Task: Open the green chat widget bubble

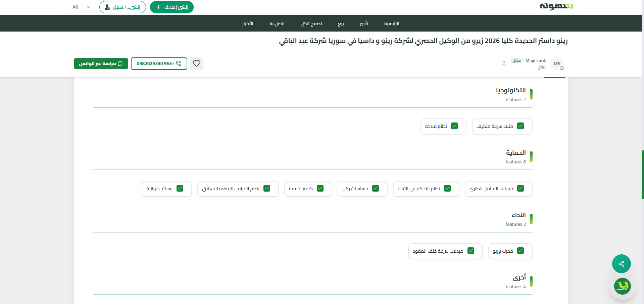Action: click(x=623, y=286)
